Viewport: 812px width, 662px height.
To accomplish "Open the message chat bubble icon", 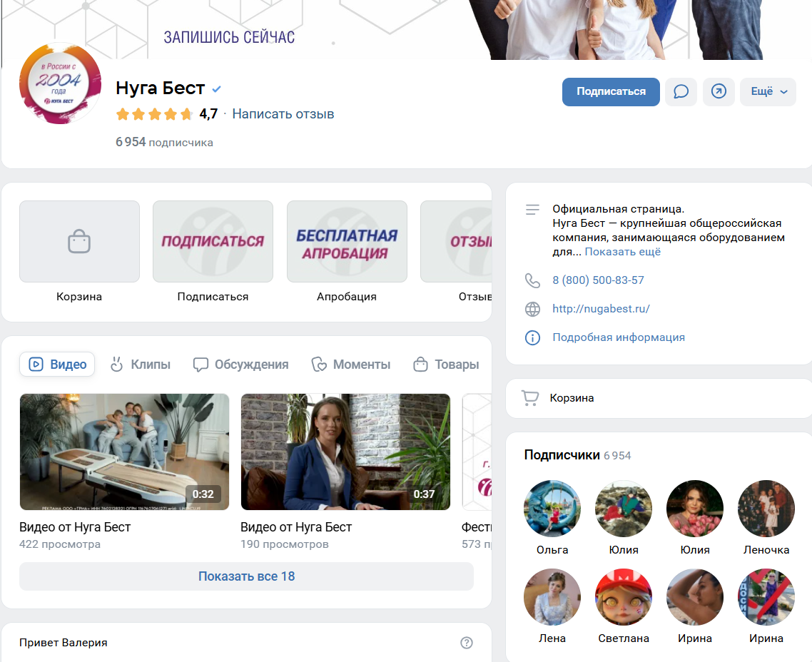I will point(681,91).
